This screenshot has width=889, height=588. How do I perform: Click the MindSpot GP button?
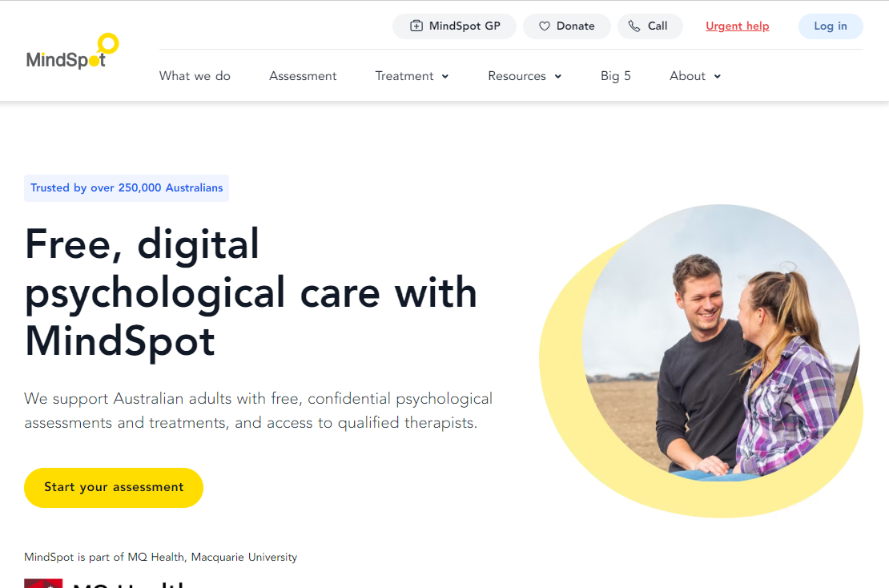454,26
